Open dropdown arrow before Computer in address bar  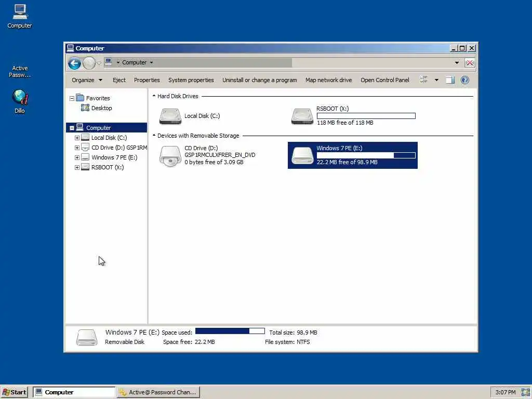coord(118,62)
